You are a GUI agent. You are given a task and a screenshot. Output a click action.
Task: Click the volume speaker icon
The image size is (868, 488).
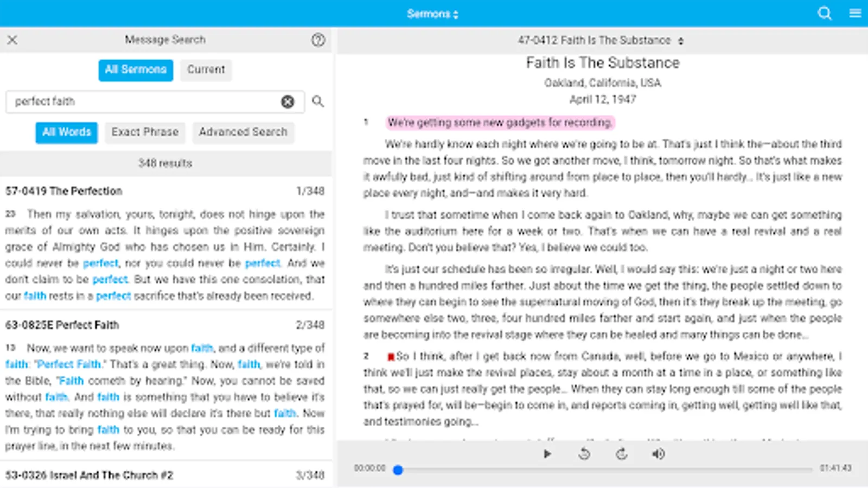coord(659,454)
